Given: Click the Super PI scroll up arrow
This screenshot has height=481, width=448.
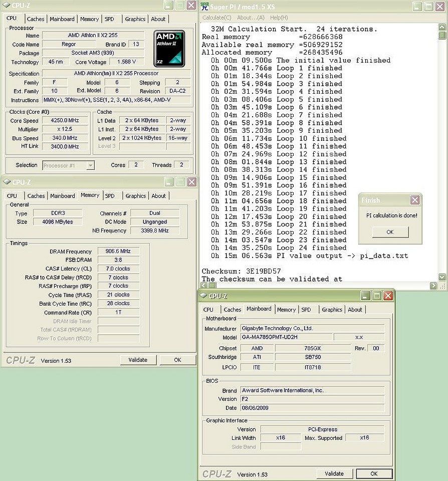Looking at the screenshot, I should tap(442, 27).
